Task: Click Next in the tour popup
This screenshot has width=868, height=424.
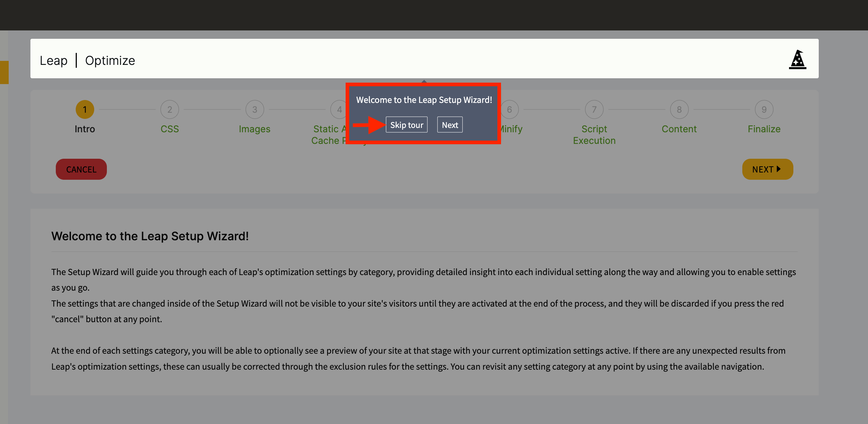Action: click(450, 125)
